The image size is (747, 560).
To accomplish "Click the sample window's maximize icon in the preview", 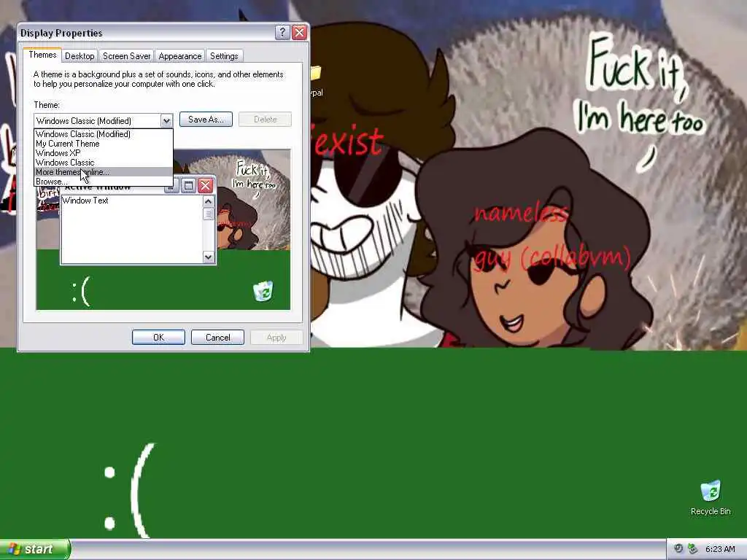I will coord(189,185).
